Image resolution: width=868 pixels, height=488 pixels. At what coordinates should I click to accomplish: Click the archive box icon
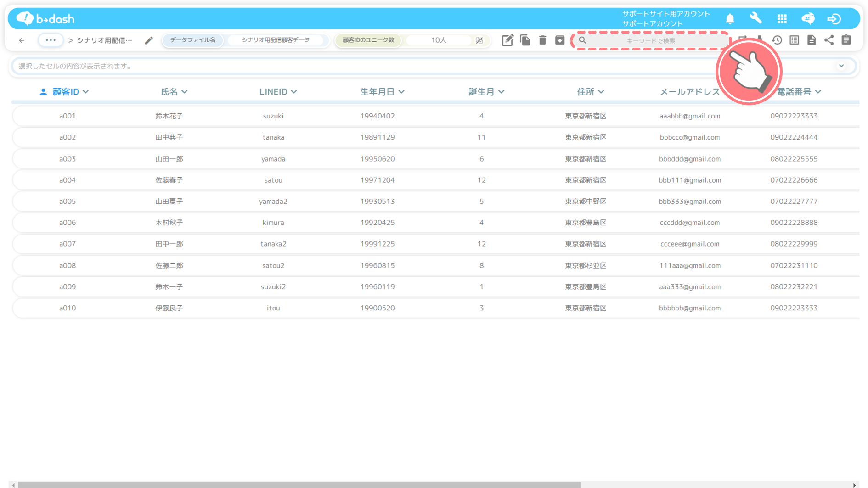(x=560, y=40)
